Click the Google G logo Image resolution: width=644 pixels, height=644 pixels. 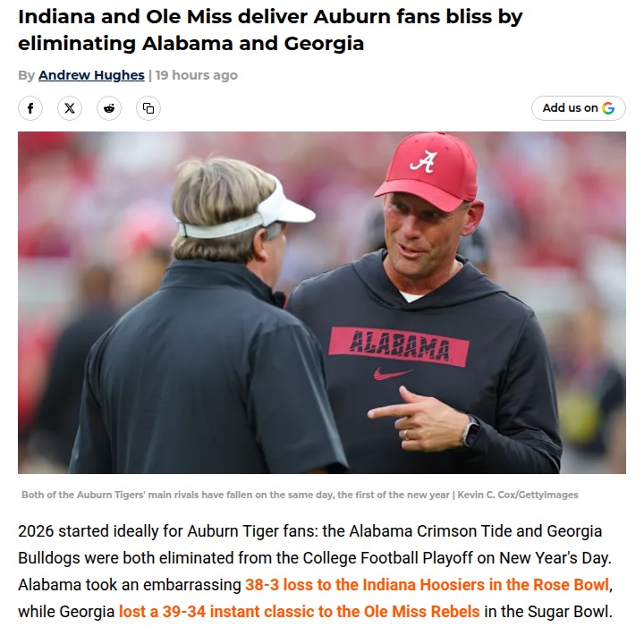609,108
